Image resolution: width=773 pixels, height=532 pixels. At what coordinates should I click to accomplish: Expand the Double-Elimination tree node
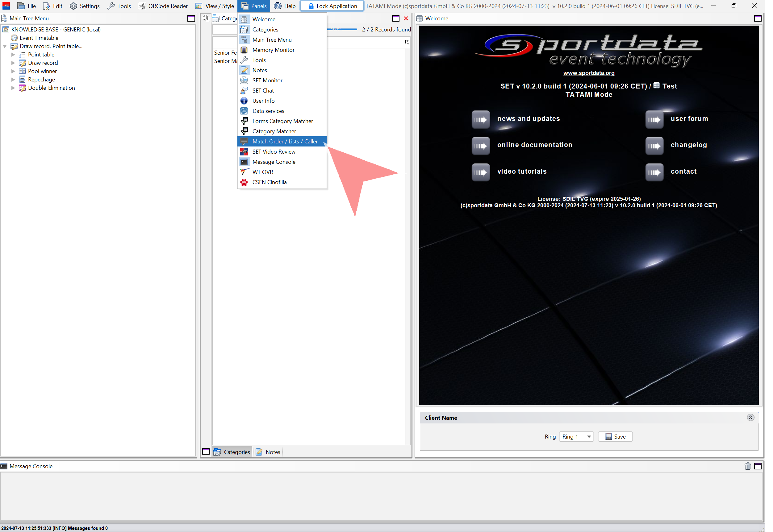tap(13, 88)
